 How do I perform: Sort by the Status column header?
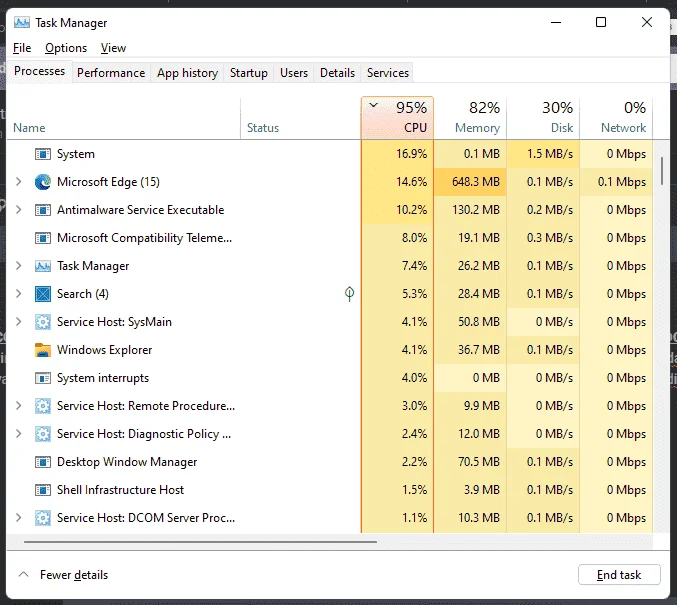[x=301, y=118]
